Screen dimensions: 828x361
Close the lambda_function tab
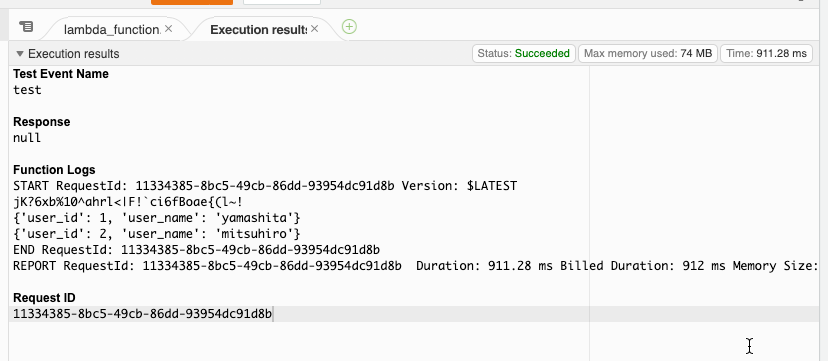pyautogui.click(x=168, y=29)
